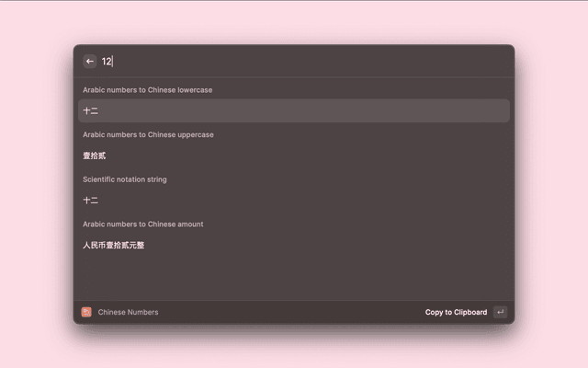588x368 pixels.
Task: Click the Arabic numbers to Chinese uppercase header
Action: [148, 134]
